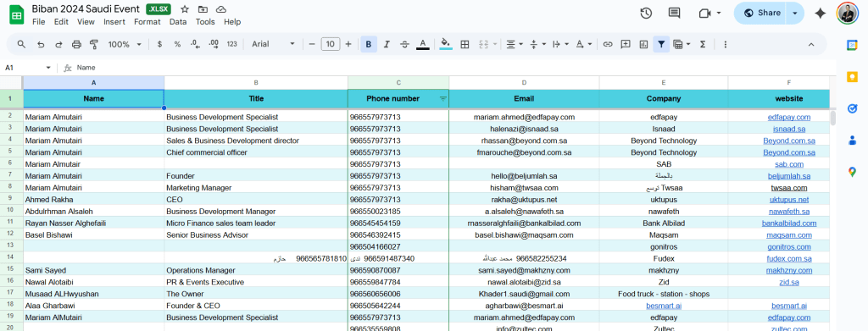
Task: Format as percent
Action: 177,44
